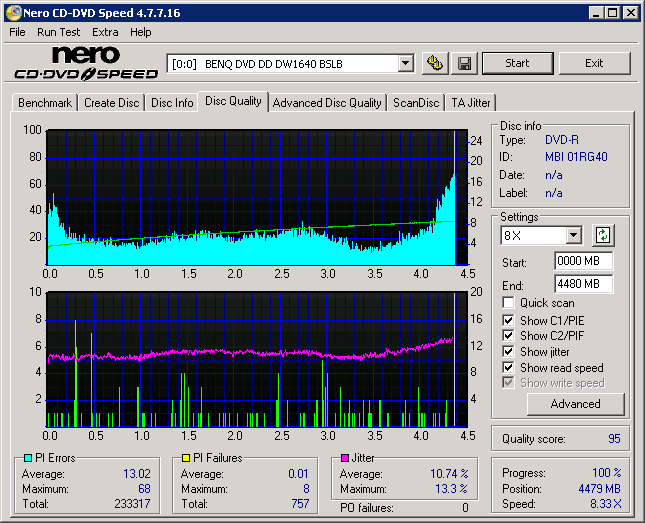
Task: Click the End position input field
Action: [x=583, y=284]
